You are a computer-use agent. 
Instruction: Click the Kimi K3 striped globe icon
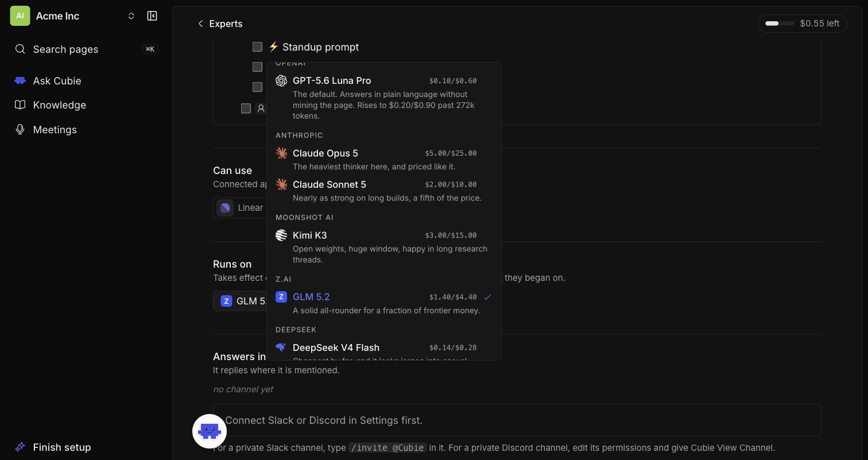(x=281, y=235)
